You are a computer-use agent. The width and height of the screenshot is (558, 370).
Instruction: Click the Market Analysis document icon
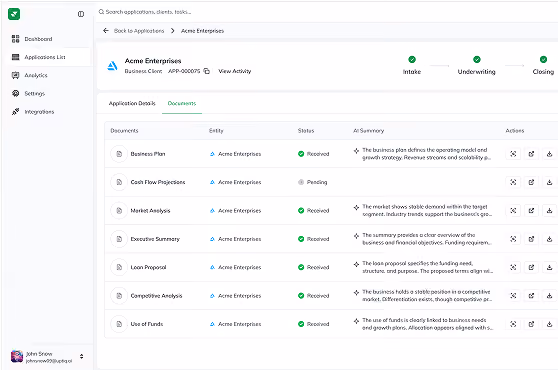119,211
